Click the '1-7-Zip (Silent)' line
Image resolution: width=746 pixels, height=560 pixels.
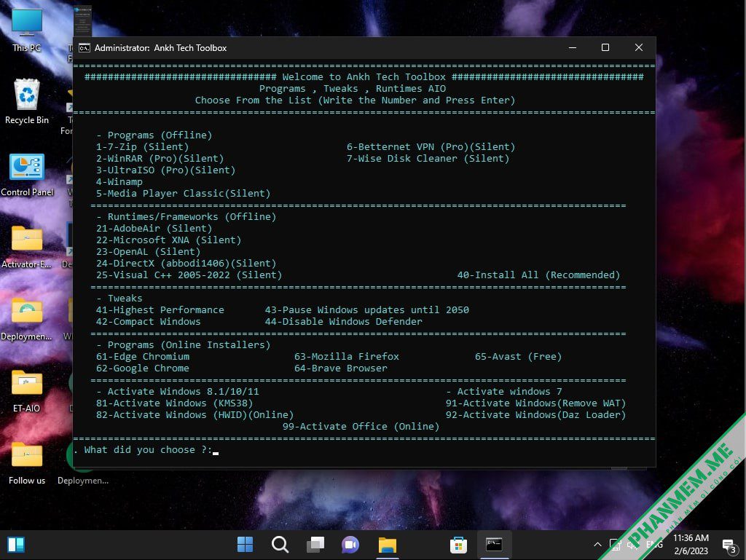click(142, 147)
